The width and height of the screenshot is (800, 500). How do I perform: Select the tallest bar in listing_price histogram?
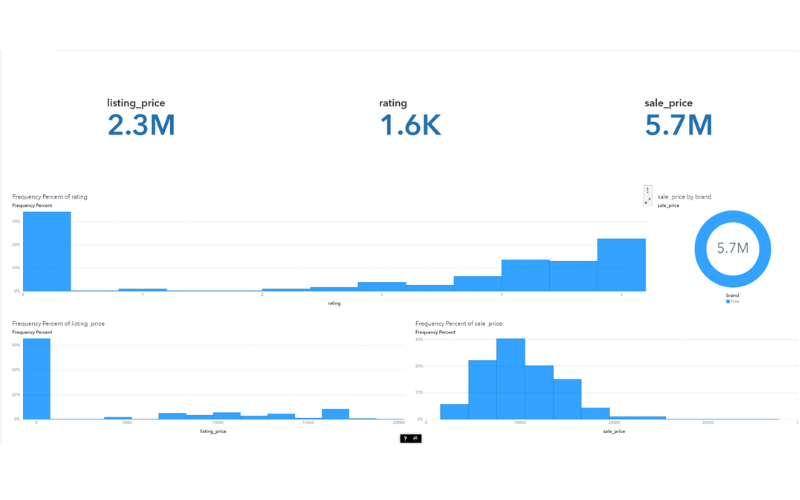(37, 379)
